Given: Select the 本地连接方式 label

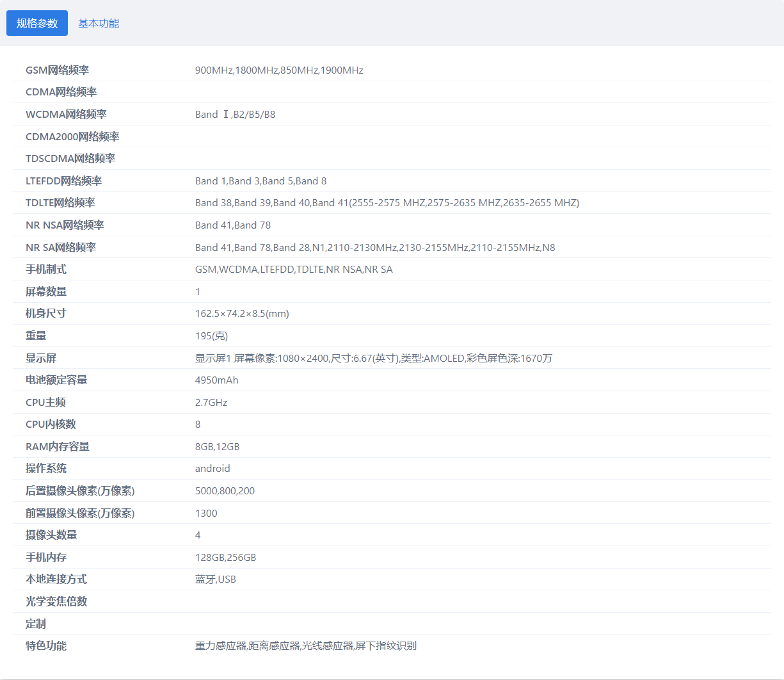Looking at the screenshot, I should pos(56,579).
